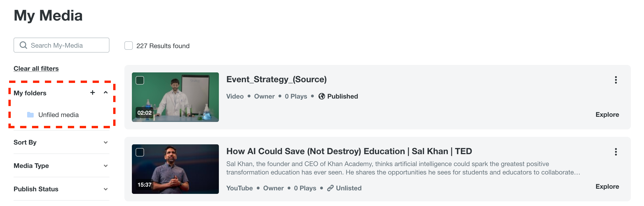The width and height of the screenshot is (644, 206).
Task: Click the search magnifier icon
Action: pyautogui.click(x=23, y=45)
